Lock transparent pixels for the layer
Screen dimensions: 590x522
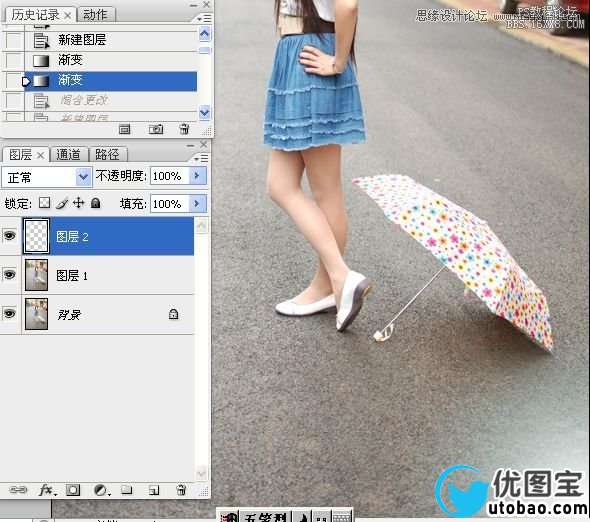pyautogui.click(x=44, y=203)
